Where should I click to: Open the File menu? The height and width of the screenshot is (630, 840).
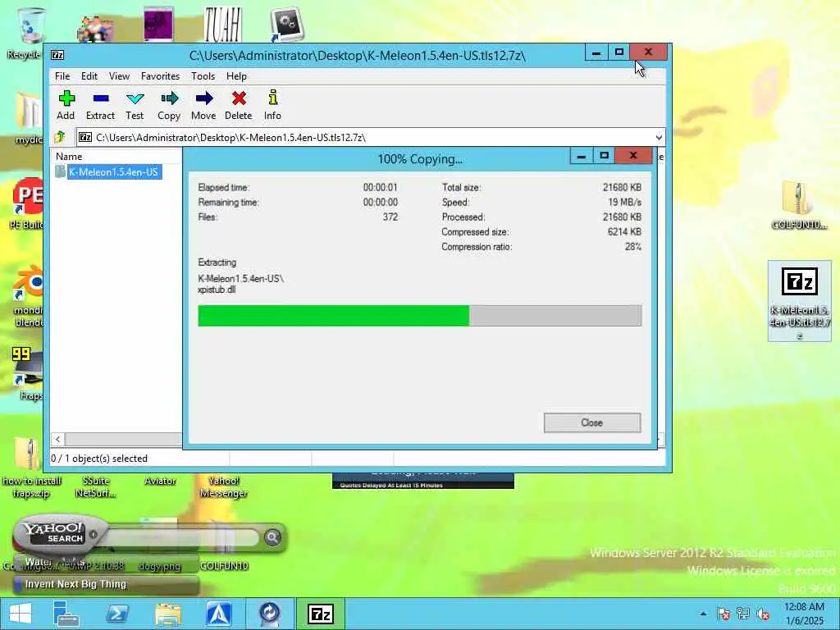pos(62,76)
